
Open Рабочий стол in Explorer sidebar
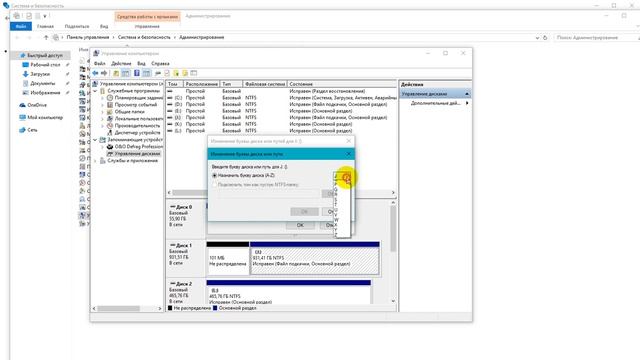pyautogui.click(x=45, y=64)
